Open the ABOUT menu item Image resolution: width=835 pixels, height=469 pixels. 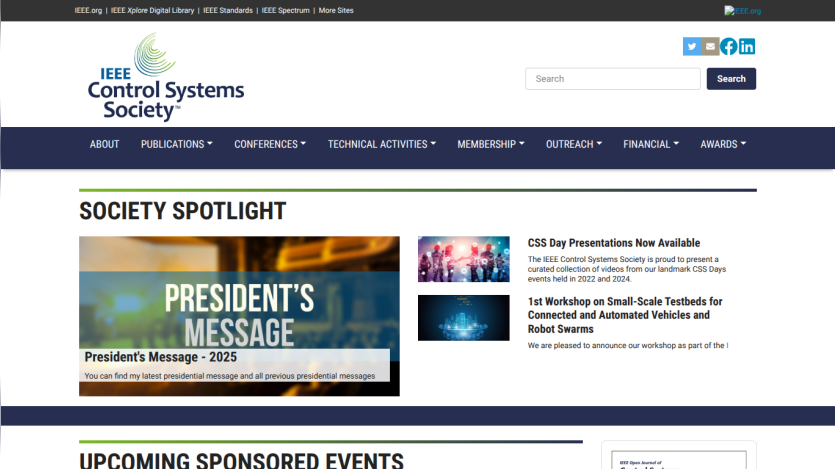pyautogui.click(x=104, y=144)
